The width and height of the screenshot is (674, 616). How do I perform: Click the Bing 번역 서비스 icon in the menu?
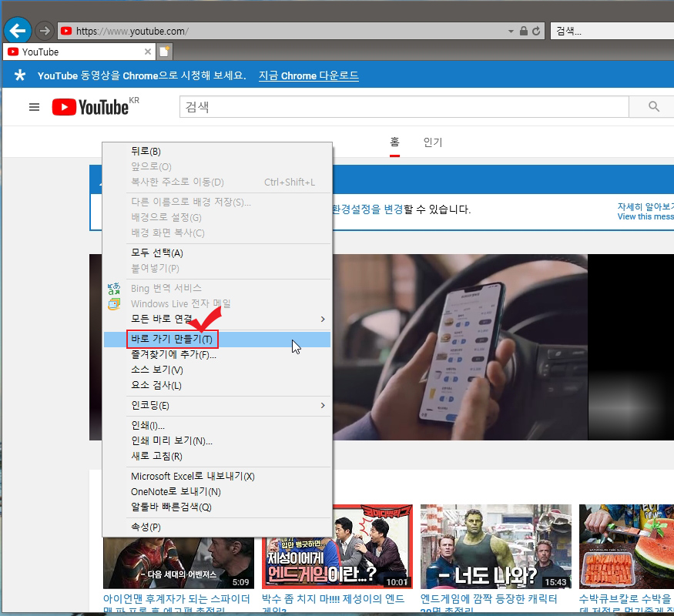pyautogui.click(x=113, y=289)
